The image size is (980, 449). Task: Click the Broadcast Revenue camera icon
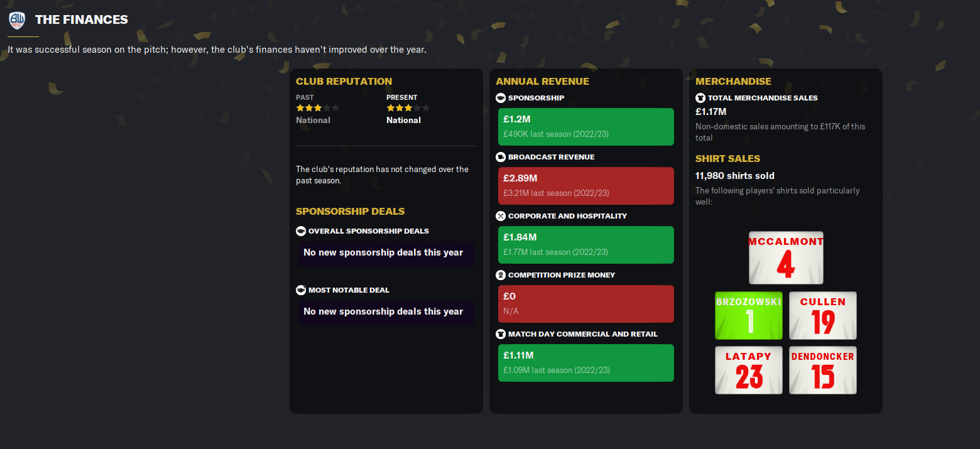tap(501, 157)
